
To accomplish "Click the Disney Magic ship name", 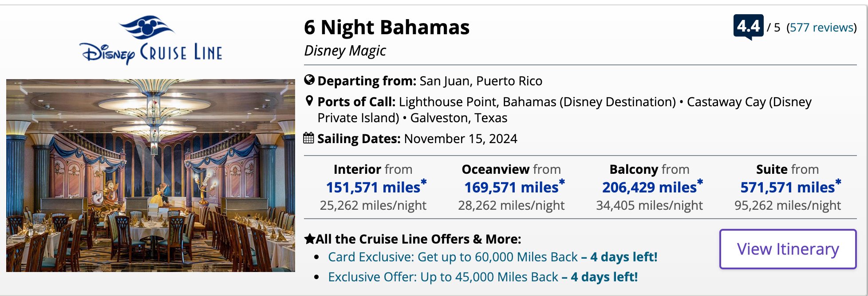I will point(346,50).
